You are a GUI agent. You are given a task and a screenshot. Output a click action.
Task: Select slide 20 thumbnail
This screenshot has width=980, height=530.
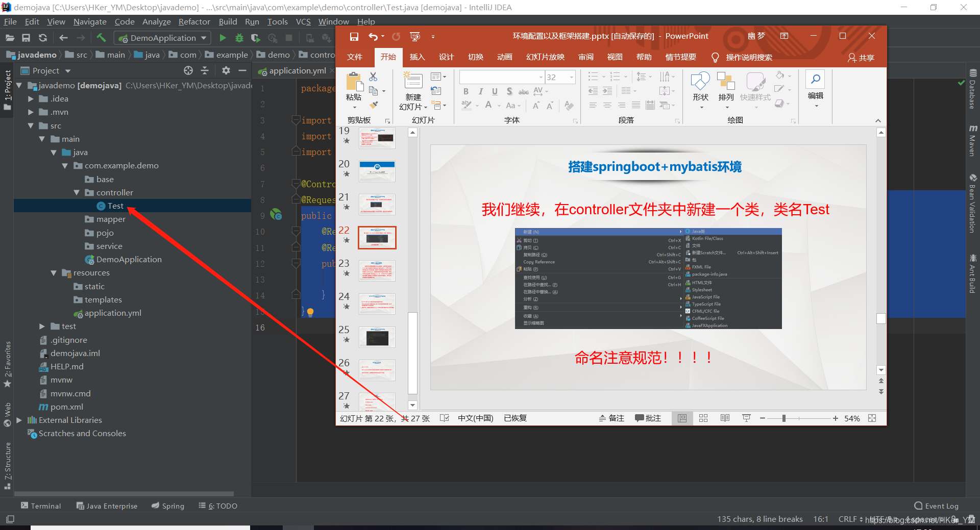point(377,171)
